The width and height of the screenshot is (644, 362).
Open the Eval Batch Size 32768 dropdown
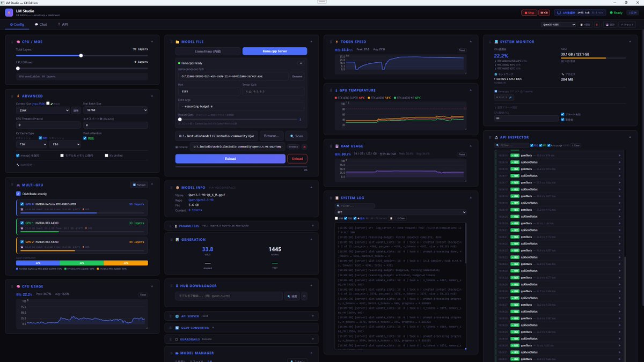pos(115,110)
